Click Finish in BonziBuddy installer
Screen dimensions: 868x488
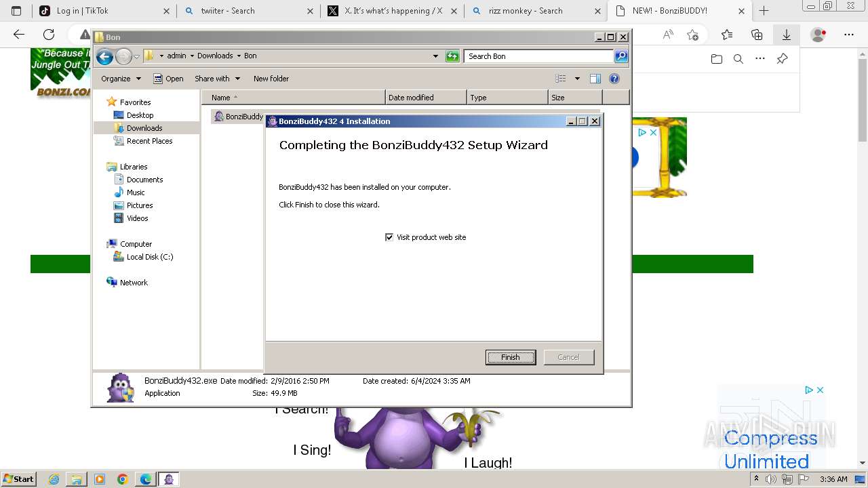[511, 357]
